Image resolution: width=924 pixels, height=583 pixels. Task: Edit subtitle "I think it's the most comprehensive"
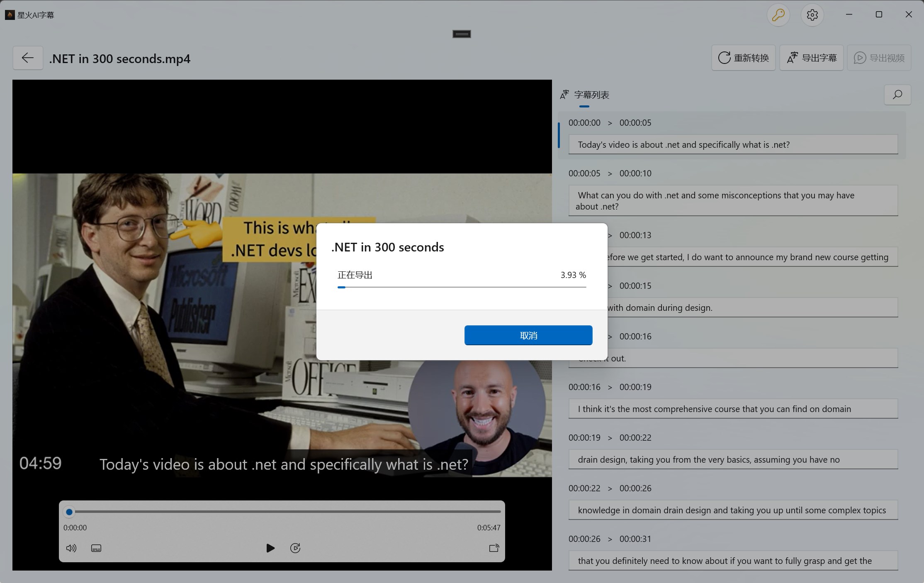click(x=733, y=409)
